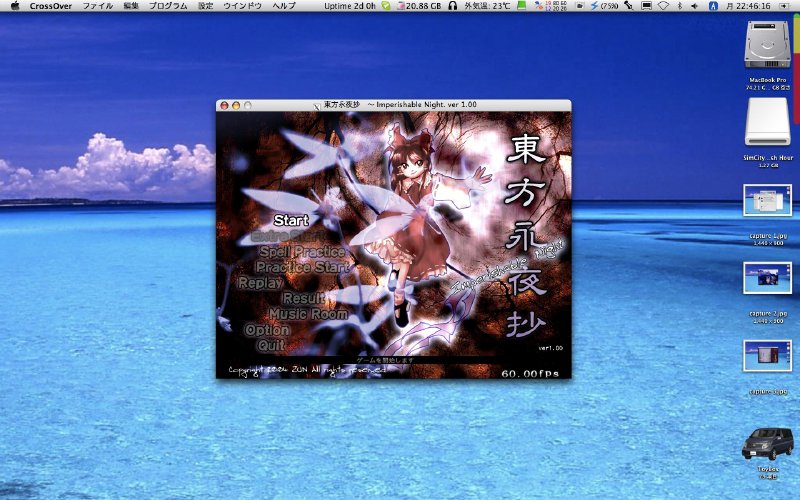The height and width of the screenshot is (500, 800).
Task: Open the ファイル menu
Action: click(x=98, y=6)
